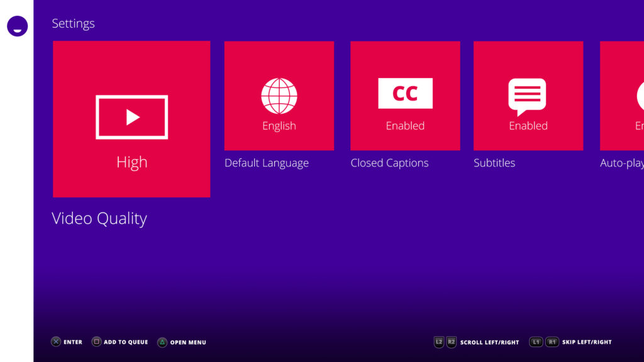Screen dimensions: 644x362
Task: Click the L2 R2 scroll indicator
Action: (445, 342)
